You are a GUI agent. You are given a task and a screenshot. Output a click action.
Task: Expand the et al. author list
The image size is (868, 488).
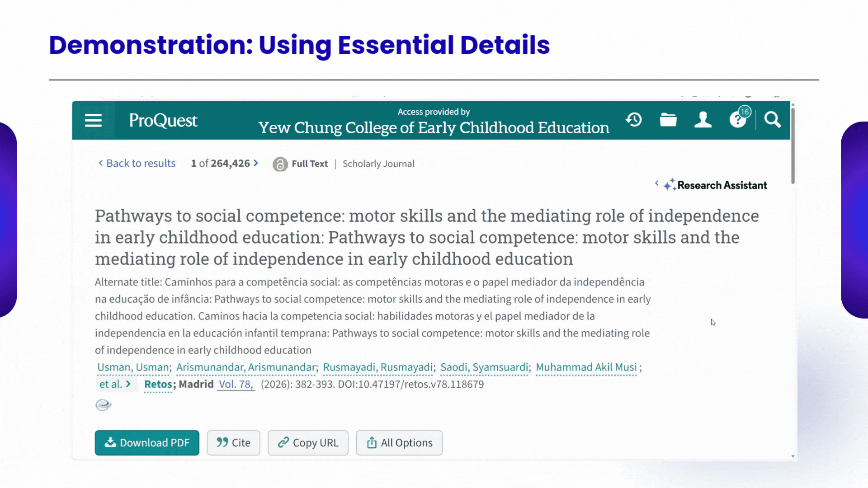pos(115,384)
